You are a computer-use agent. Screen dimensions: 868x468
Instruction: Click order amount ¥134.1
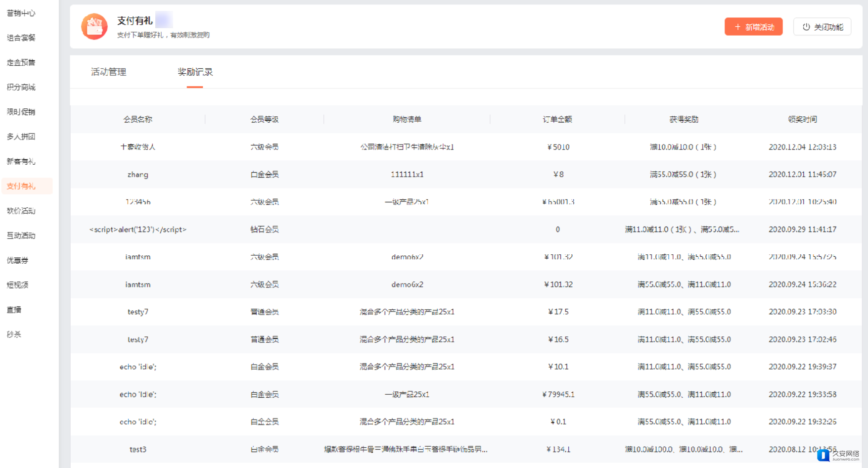(558, 449)
